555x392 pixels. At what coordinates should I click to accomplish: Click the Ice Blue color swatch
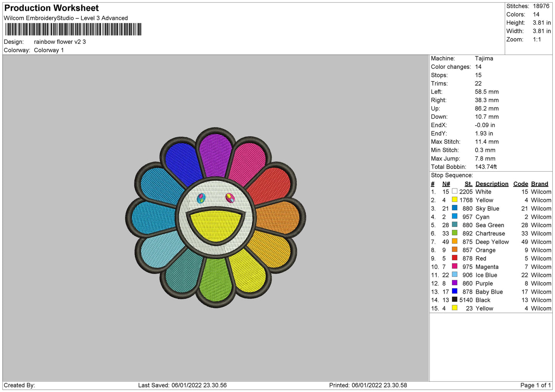pyautogui.click(x=454, y=275)
